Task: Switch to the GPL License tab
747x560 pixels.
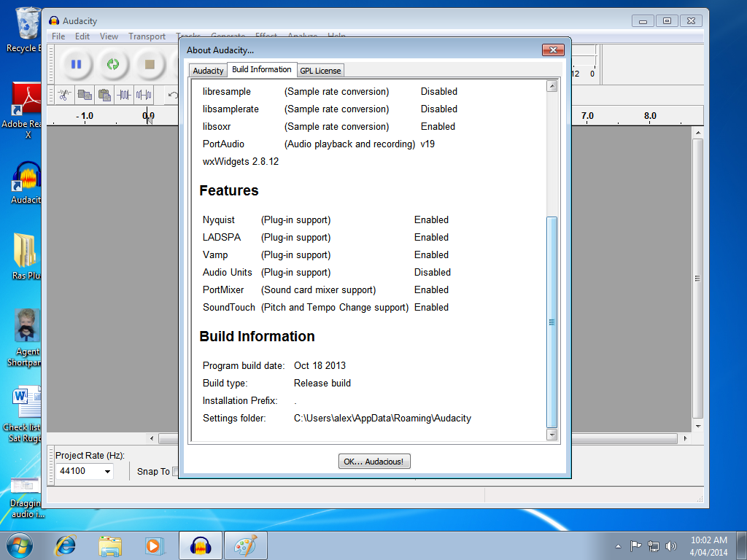Action: coord(321,71)
